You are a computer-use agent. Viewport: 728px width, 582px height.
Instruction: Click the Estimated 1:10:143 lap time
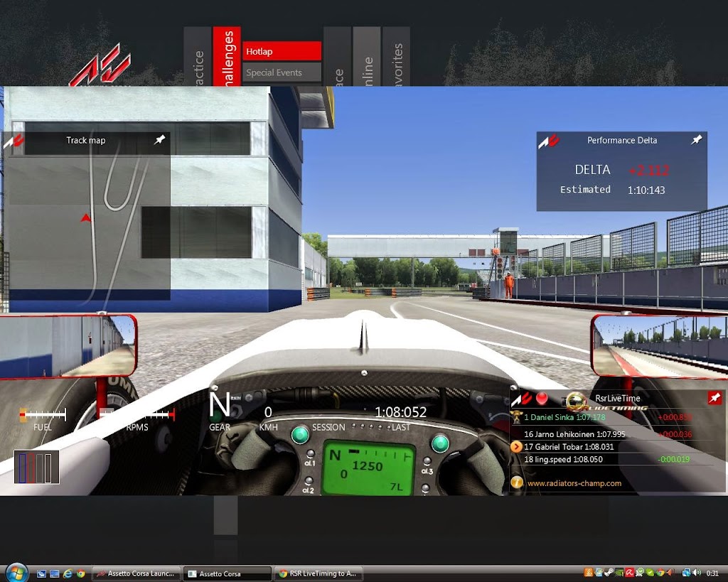(x=646, y=190)
